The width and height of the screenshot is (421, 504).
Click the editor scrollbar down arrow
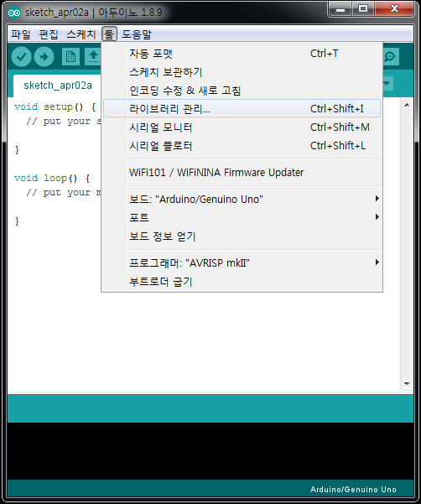pos(407,384)
